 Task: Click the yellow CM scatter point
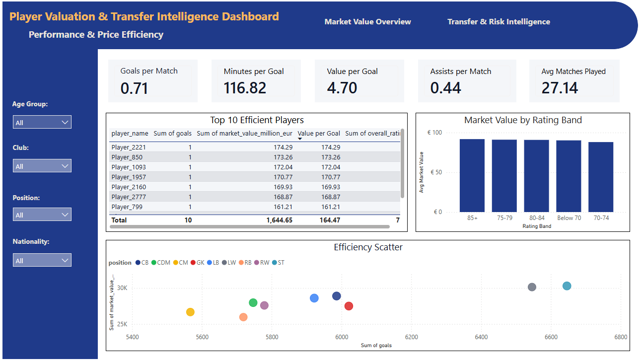tap(190, 312)
